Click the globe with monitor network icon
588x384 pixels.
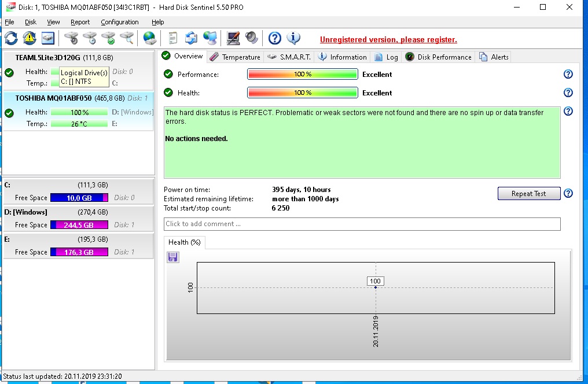pyautogui.click(x=210, y=38)
